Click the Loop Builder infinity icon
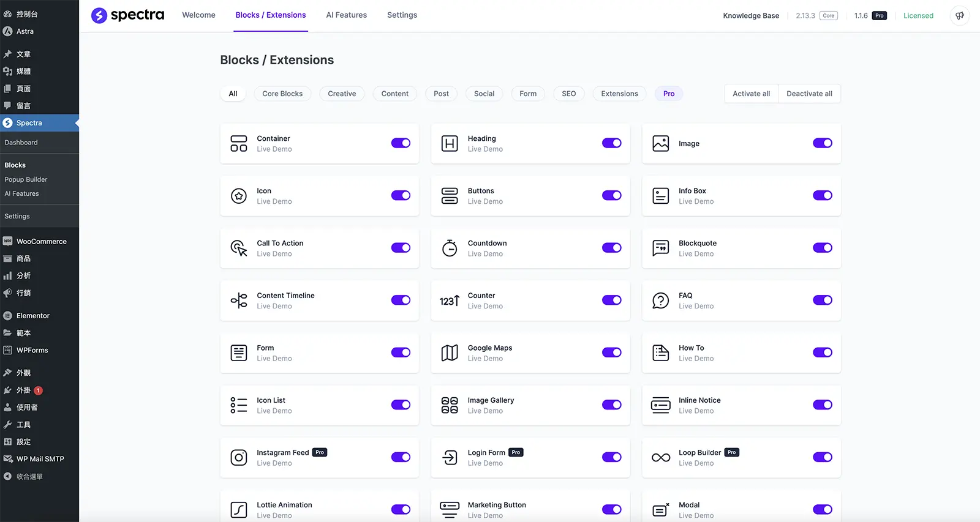This screenshot has height=522, width=980. (661, 458)
